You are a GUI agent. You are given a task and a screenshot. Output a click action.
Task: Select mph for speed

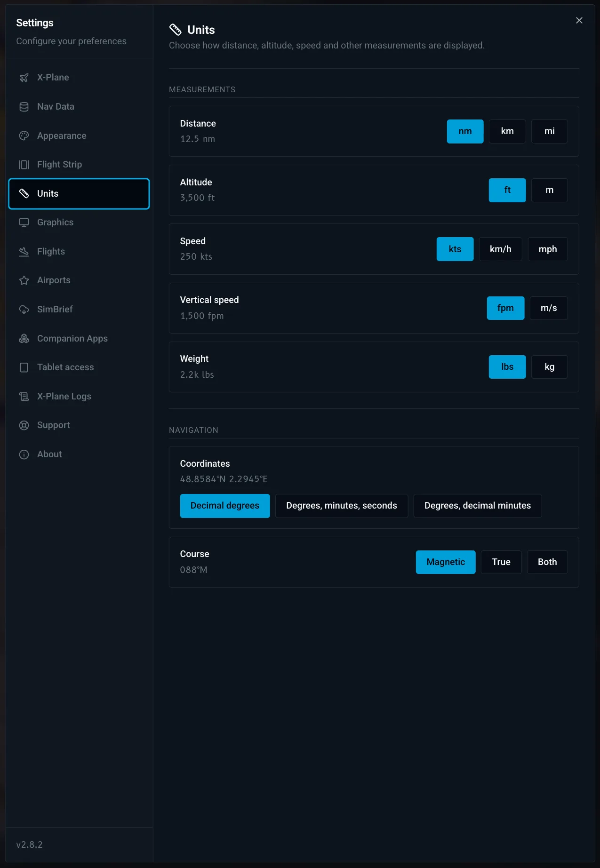548,249
